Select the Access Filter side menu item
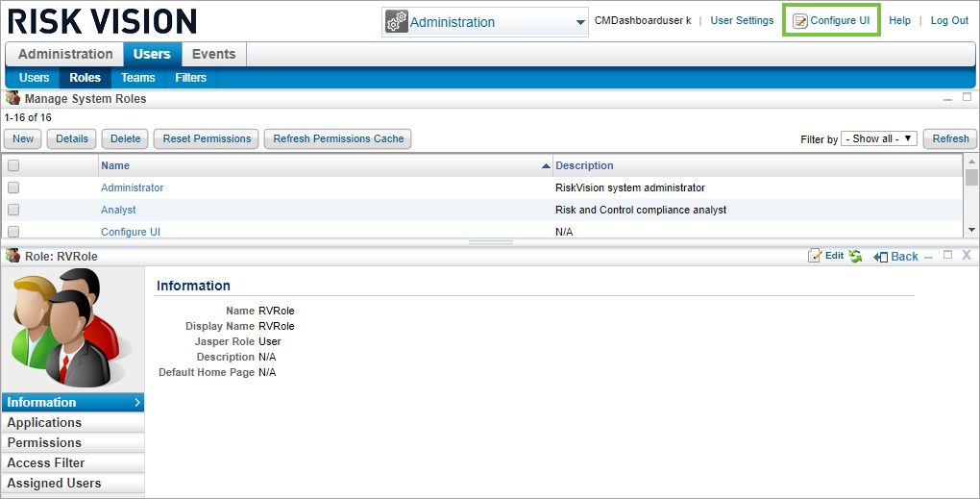 72,462
